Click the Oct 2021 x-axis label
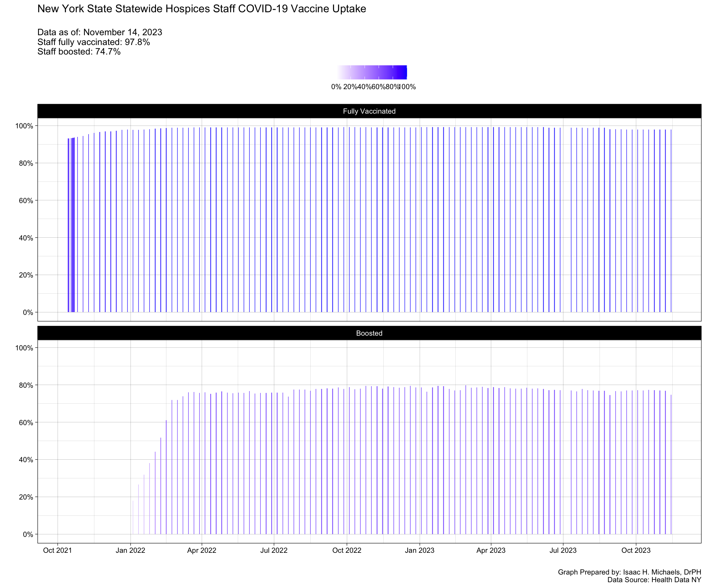The width and height of the screenshot is (706, 588). coord(58,550)
